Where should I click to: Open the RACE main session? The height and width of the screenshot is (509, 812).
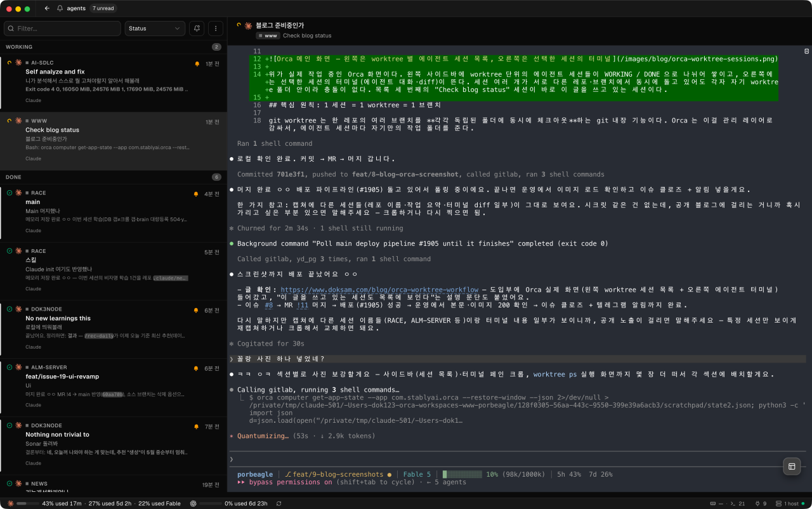(114, 214)
